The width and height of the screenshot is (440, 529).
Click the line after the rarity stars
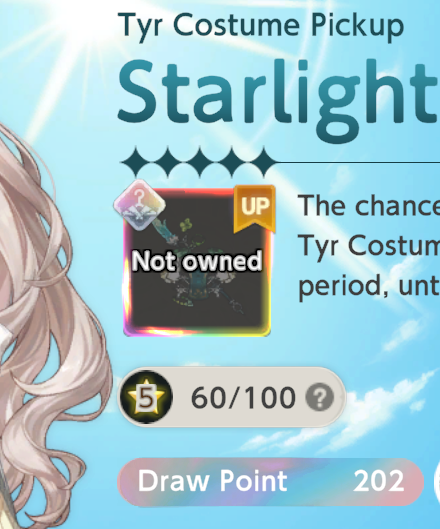click(358, 163)
